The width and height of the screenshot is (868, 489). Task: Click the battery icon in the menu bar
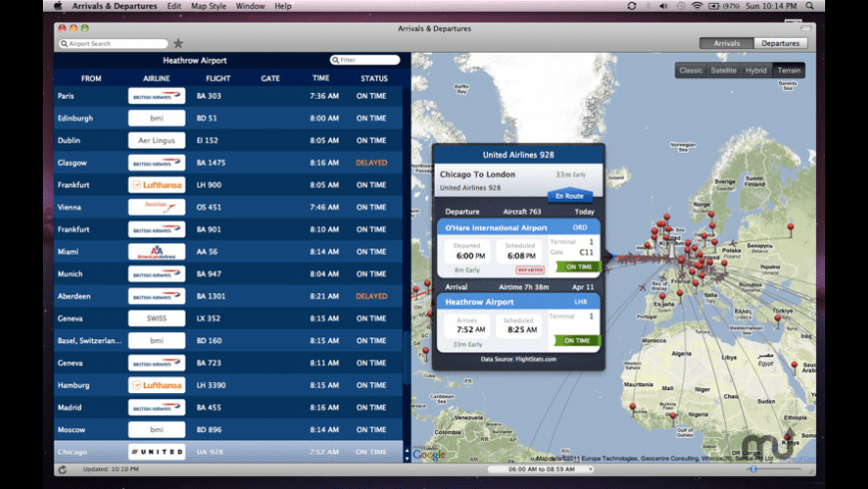(x=714, y=6)
